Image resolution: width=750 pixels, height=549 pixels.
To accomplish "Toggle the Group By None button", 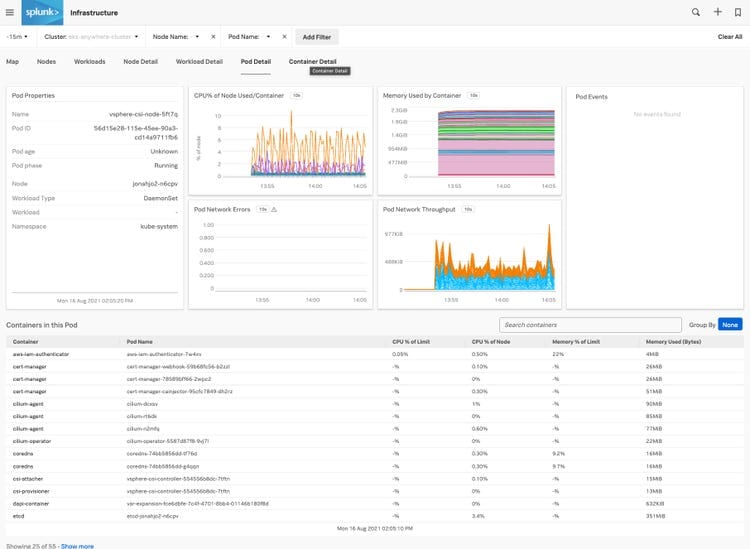I will 730,325.
